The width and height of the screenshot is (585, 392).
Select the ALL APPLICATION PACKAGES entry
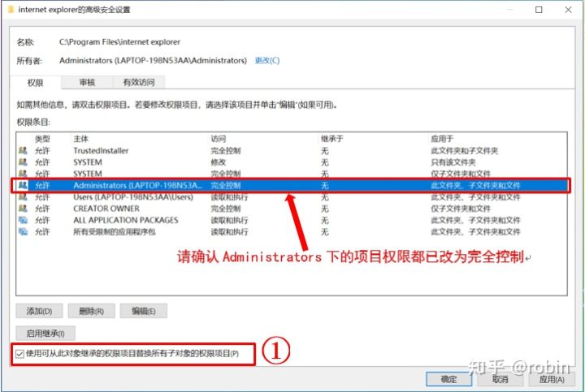coord(292,220)
